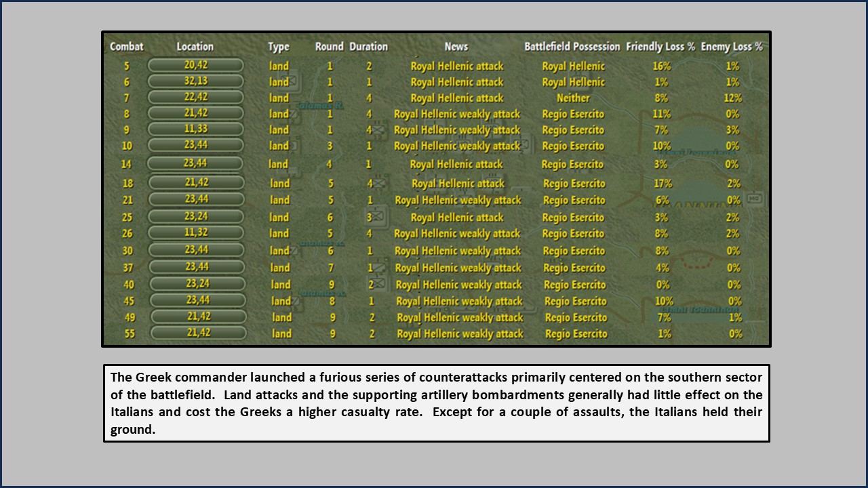Click the Battlefield Possession column header
Screen dimensions: 868x488
click(573, 47)
